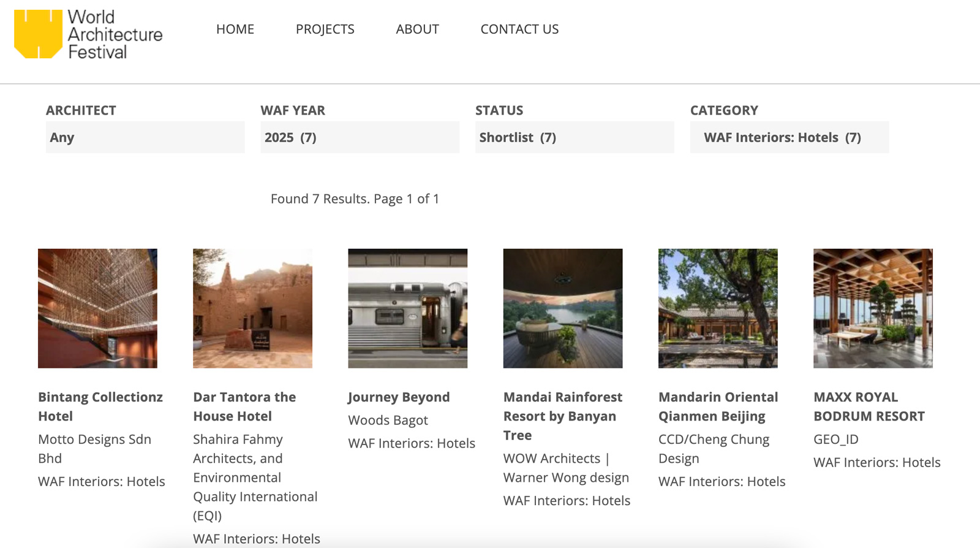
Task: Select the Dar Tantora project image
Action: (x=252, y=308)
